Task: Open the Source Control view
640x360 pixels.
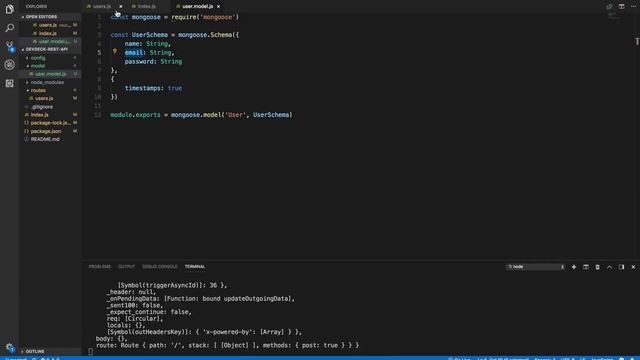Action: tap(9, 46)
